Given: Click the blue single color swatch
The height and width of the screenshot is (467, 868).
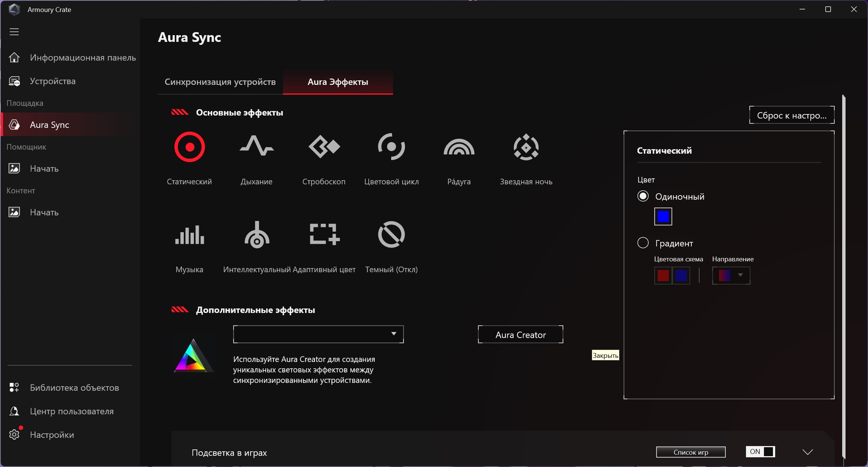Looking at the screenshot, I should coord(663,216).
